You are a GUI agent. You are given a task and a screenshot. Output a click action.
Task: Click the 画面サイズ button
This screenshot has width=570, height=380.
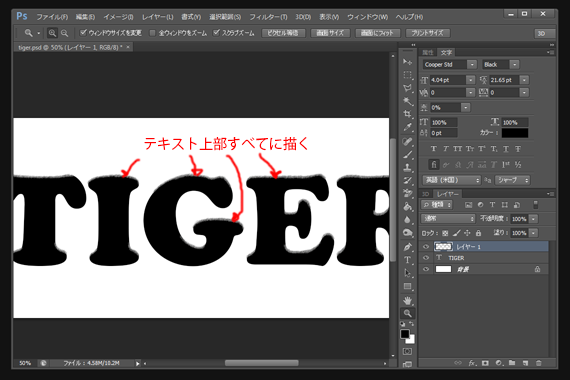pyautogui.click(x=330, y=33)
